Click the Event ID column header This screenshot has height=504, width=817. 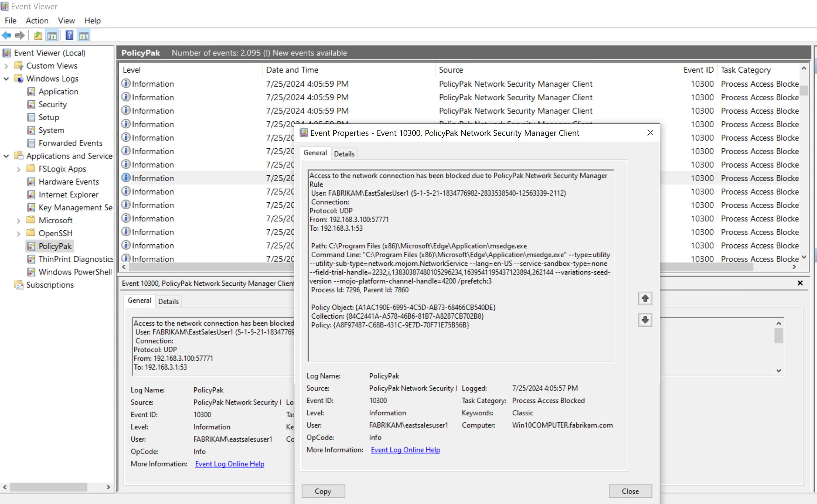pos(698,70)
